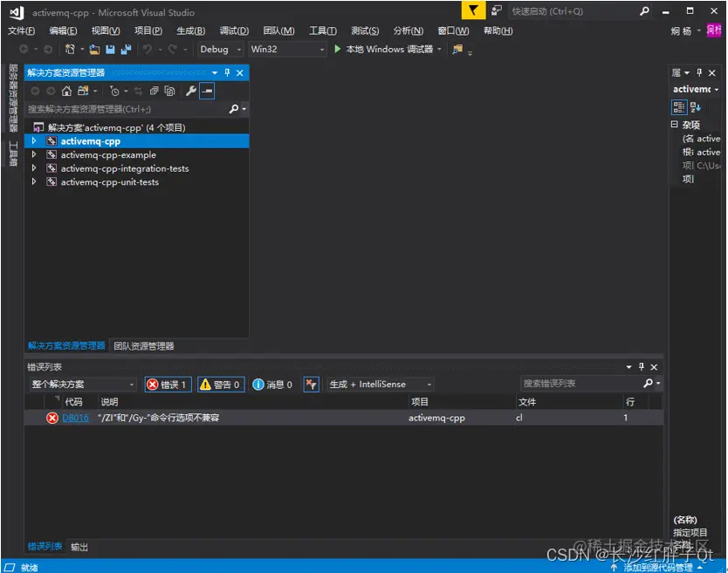The height and width of the screenshot is (573, 728).
Task: Pin the Solution Explorer panel
Action: click(x=227, y=72)
